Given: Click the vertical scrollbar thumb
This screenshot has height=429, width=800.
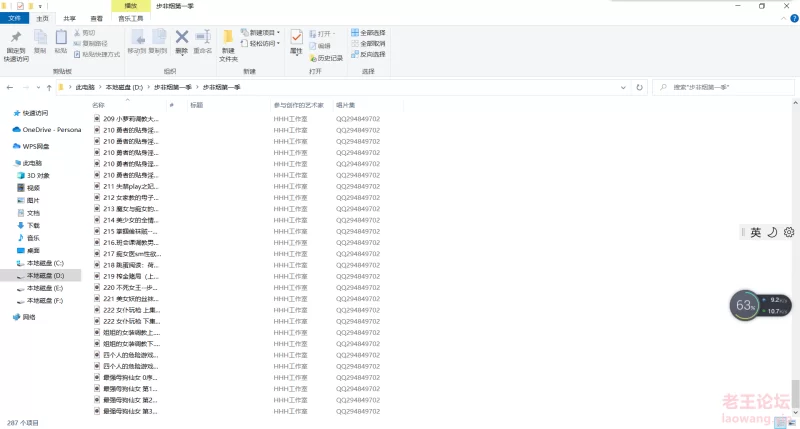Looking at the screenshot, I should coord(795,393).
